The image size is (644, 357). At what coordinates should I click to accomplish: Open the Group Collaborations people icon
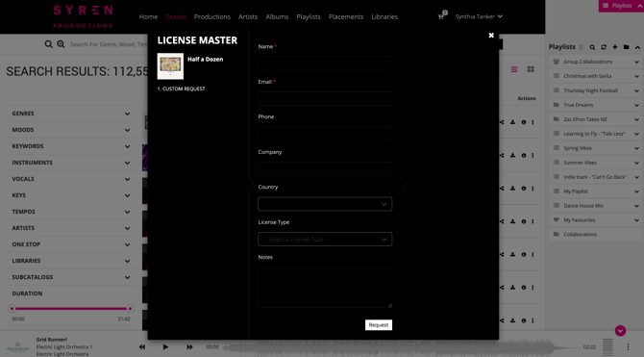557,62
